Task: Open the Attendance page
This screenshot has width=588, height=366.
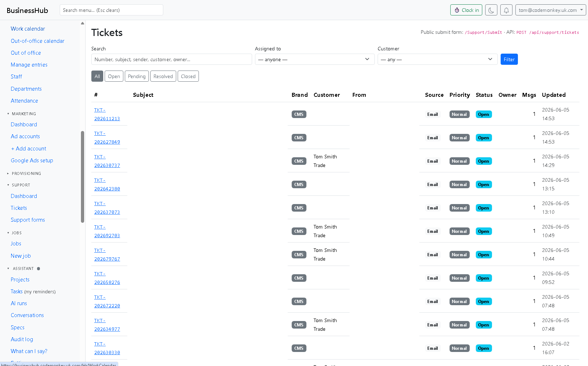Action: 24,101
